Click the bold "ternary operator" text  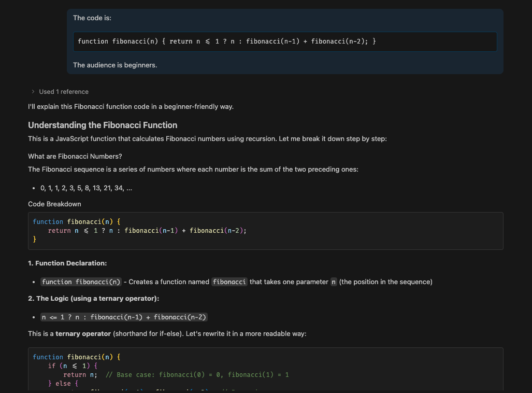click(x=83, y=334)
